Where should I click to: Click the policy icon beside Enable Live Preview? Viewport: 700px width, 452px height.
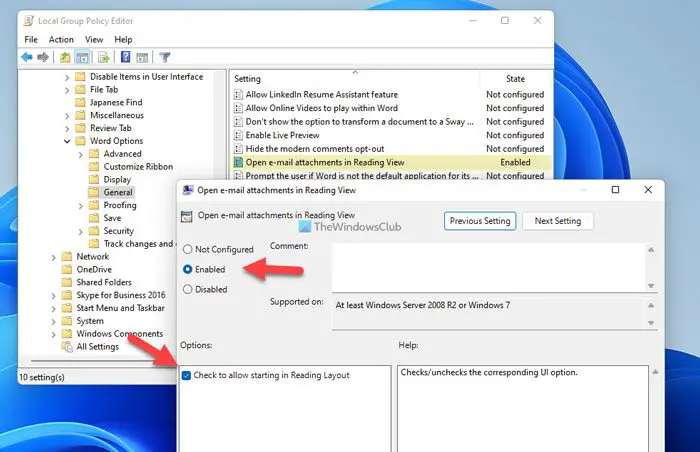238,135
